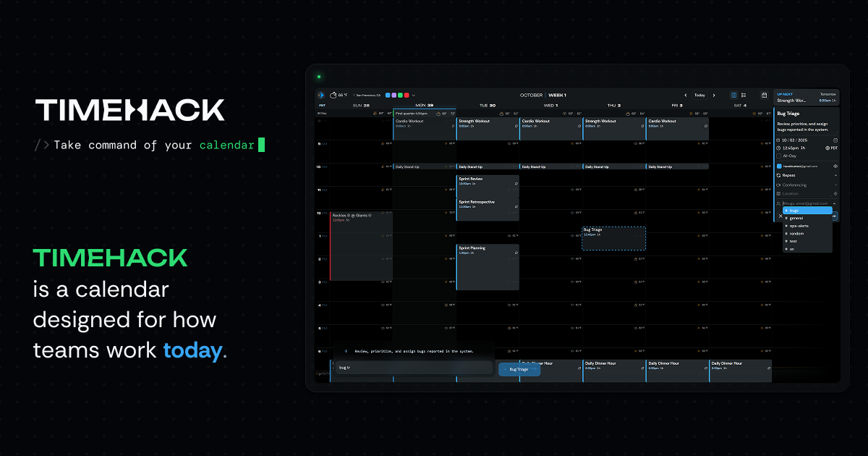Open Tuesday's Strength Workout event

point(488,129)
